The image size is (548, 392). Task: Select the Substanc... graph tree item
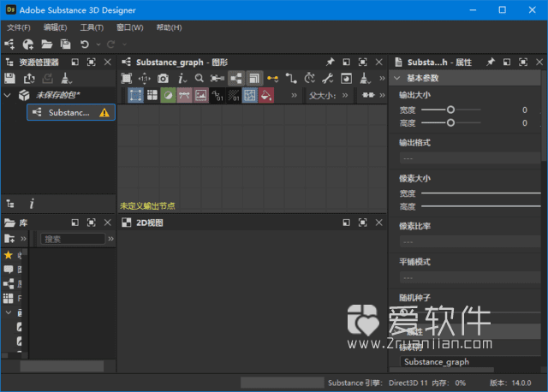click(71, 112)
